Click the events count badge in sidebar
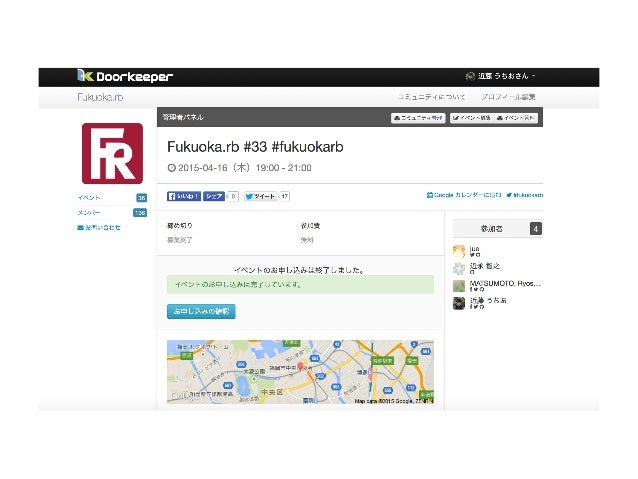Viewport: 638px width, 479px height. (x=141, y=198)
